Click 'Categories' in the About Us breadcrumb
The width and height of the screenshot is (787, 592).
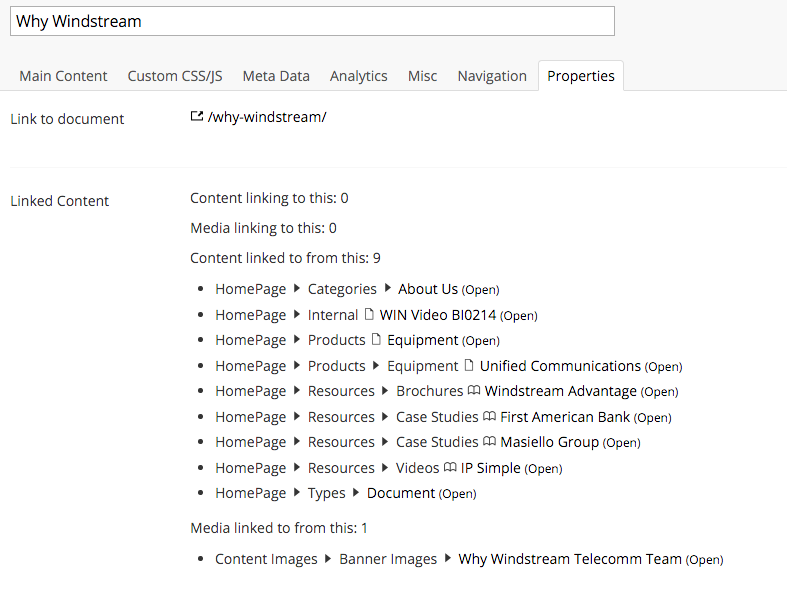pyautogui.click(x=342, y=289)
